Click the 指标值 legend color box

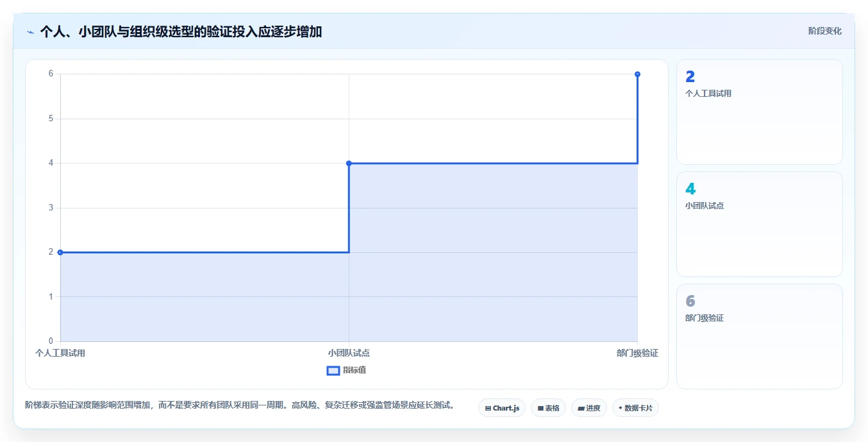point(333,370)
